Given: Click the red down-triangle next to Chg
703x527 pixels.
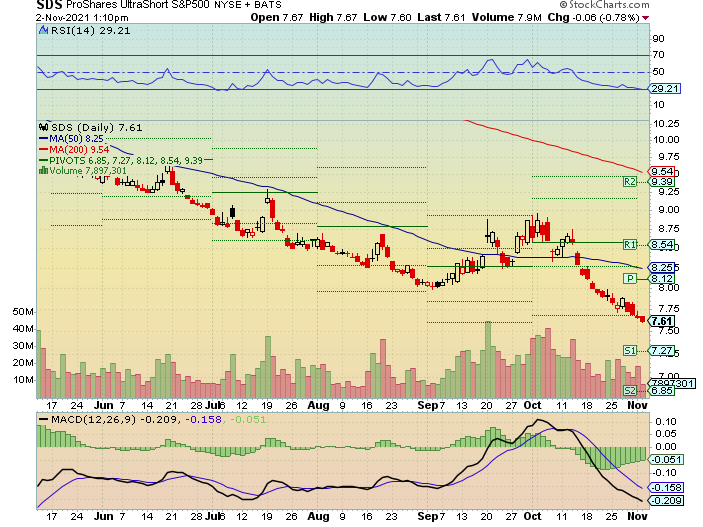Looking at the screenshot, I should click(646, 18).
